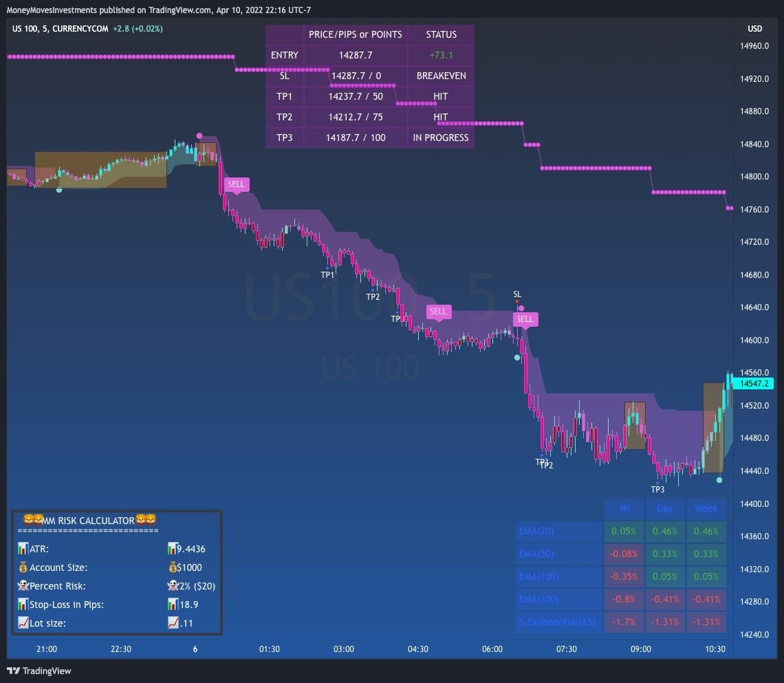784x683 pixels.
Task: Click the Day column header in EMA table
Action: (665, 508)
